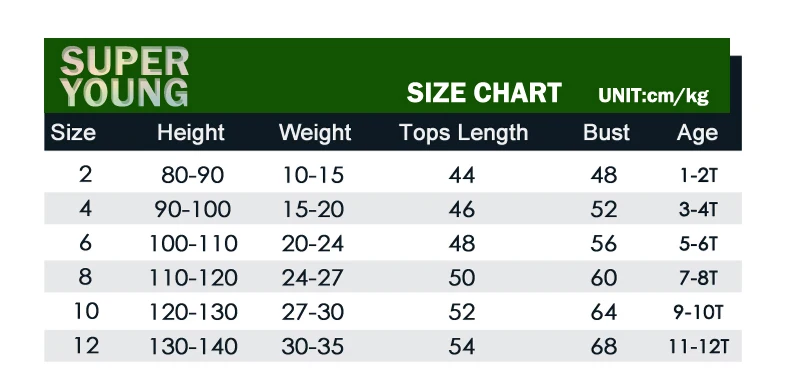Click the bust value 68
The width and height of the screenshot is (792, 390).
click(x=604, y=347)
